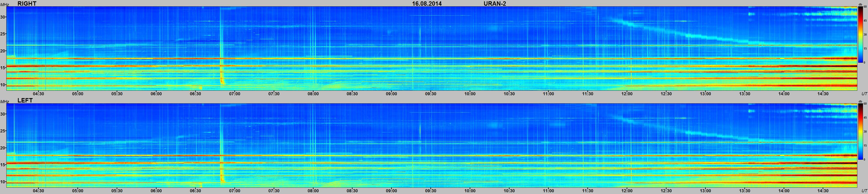Select the date text 16.08.2014

click(x=427, y=4)
